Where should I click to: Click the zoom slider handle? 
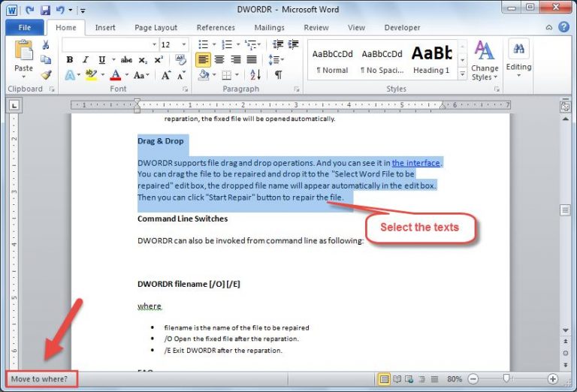506,379
